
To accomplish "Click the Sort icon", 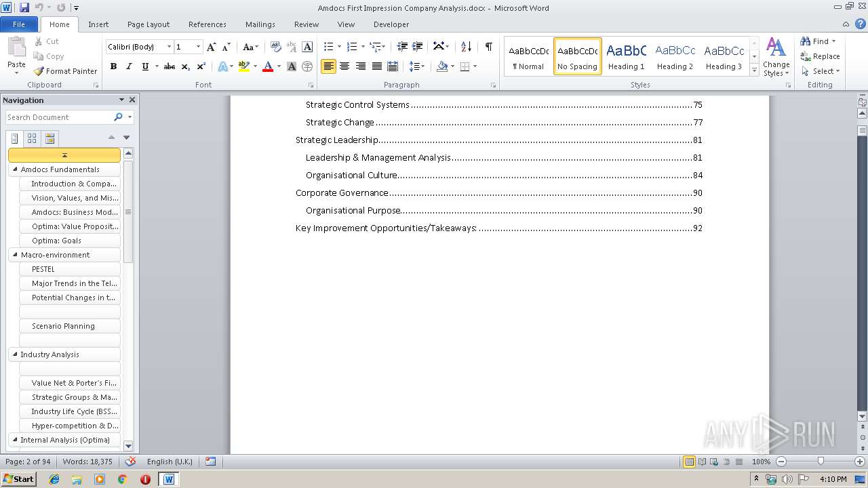I will click(x=466, y=47).
